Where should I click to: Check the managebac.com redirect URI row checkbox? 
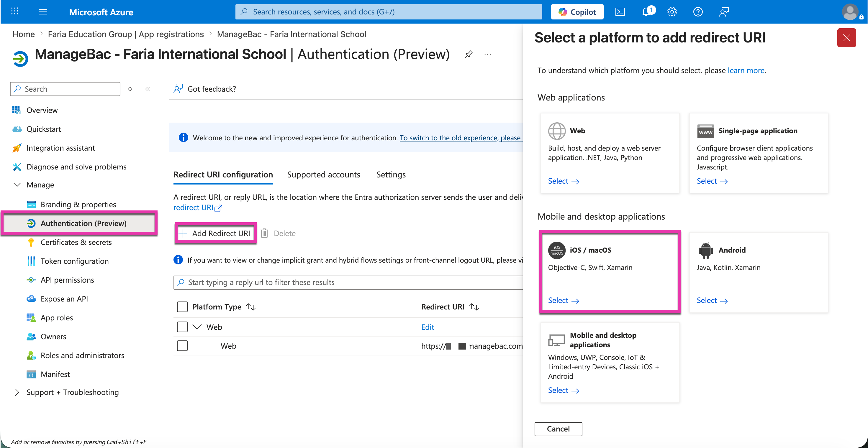182,346
